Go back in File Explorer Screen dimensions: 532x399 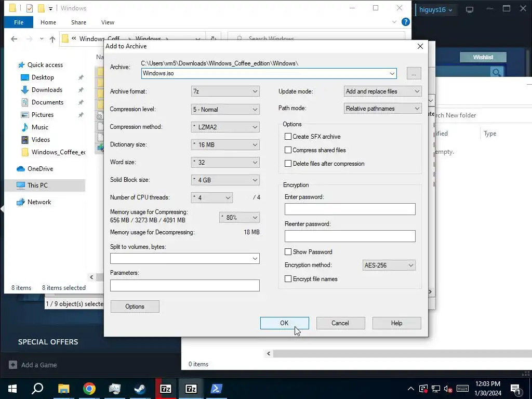14,39
